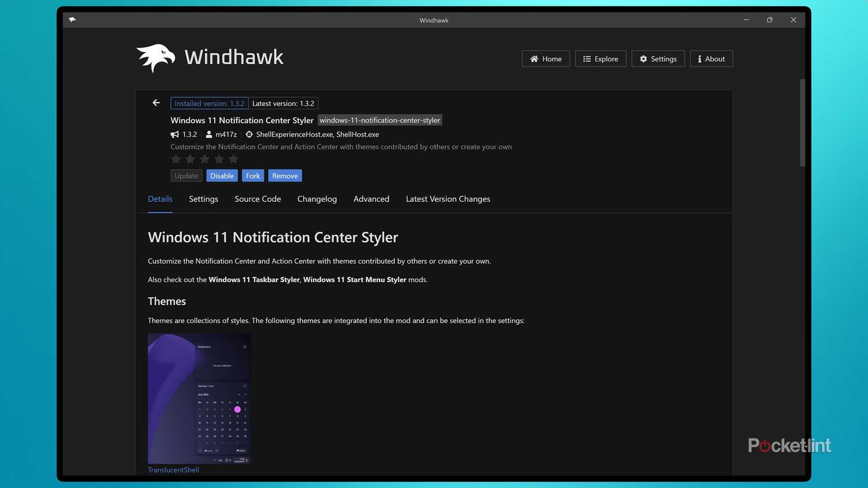View the Changelog tab
The height and width of the screenshot is (488, 868).
(x=317, y=199)
